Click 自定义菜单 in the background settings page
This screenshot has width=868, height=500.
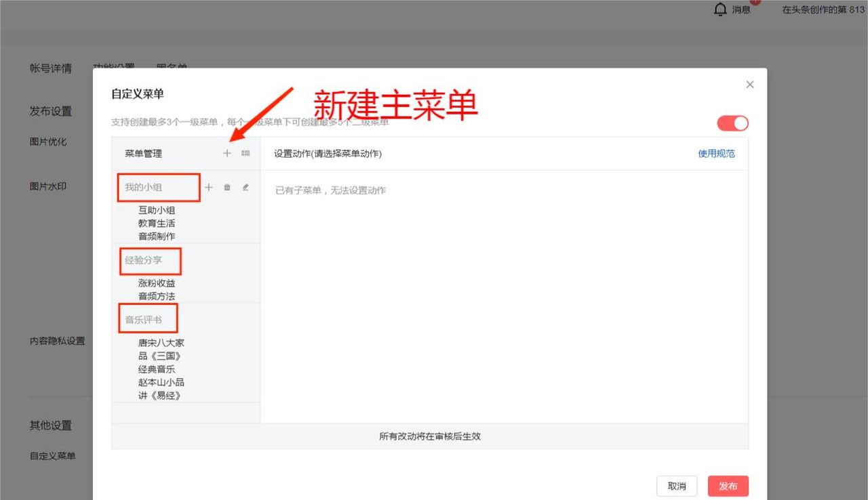click(x=52, y=456)
